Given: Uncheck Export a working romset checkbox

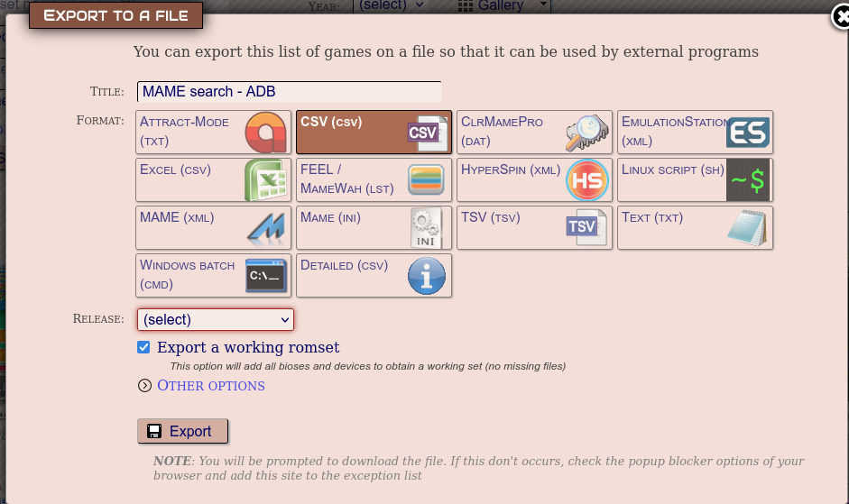Looking at the screenshot, I should [x=143, y=348].
